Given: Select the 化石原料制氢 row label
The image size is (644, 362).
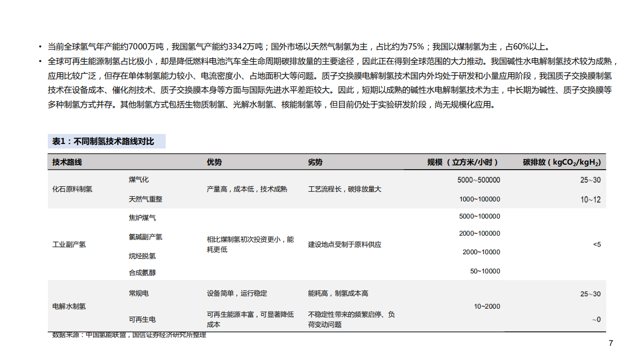Looking at the screenshot, I should (x=73, y=189).
